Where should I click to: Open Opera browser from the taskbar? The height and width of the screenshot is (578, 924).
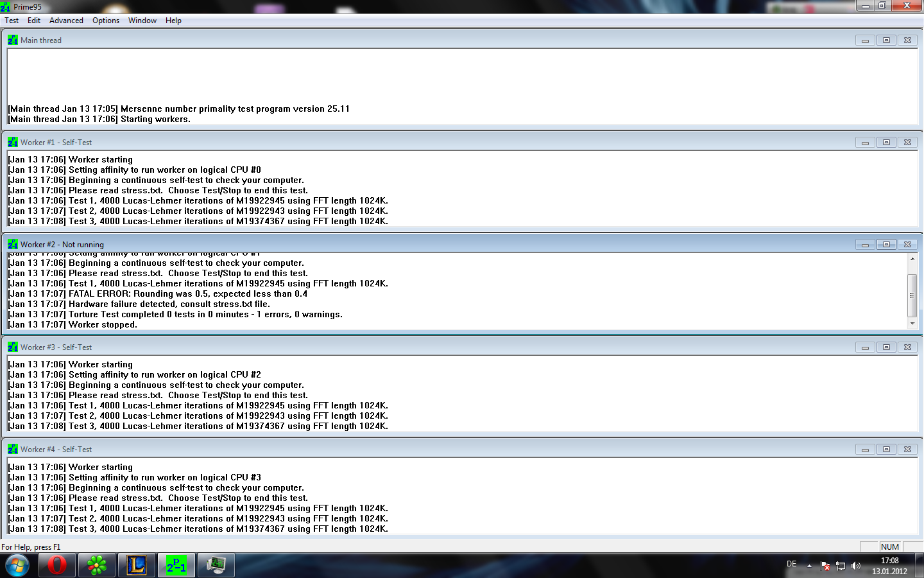pos(57,565)
